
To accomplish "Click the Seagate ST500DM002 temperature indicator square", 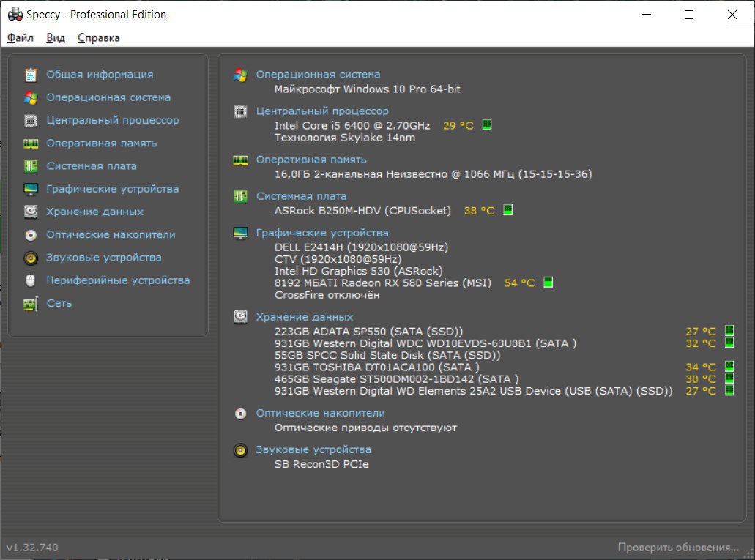I will 729,378.
